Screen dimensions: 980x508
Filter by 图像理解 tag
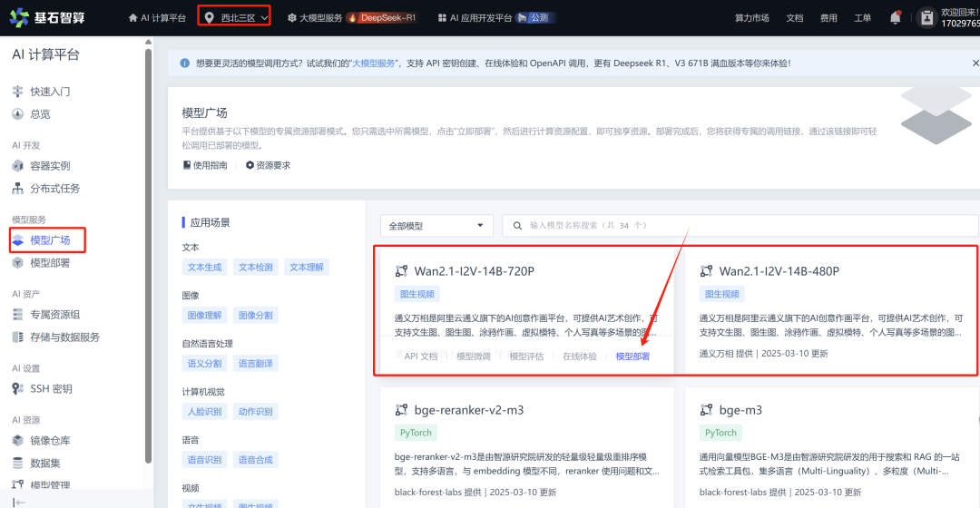click(x=204, y=315)
